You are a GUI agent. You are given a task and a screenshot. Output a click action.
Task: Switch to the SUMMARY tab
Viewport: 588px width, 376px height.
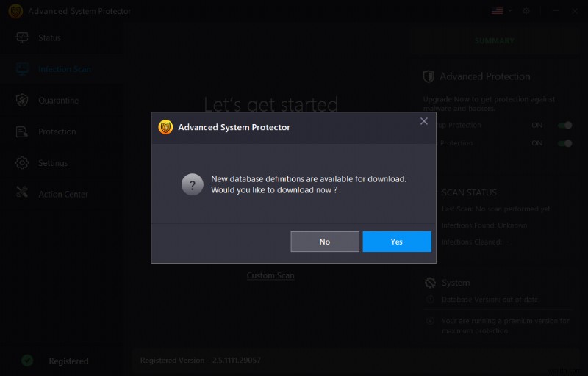[494, 41]
